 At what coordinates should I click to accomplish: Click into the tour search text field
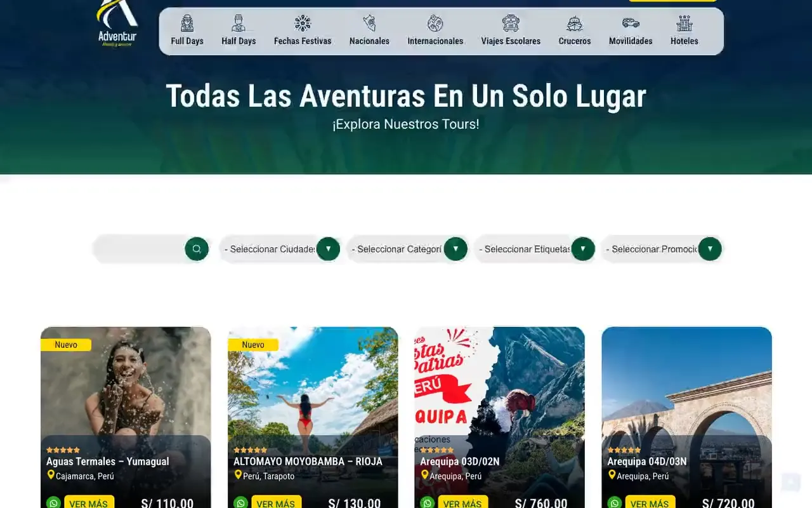(x=140, y=249)
